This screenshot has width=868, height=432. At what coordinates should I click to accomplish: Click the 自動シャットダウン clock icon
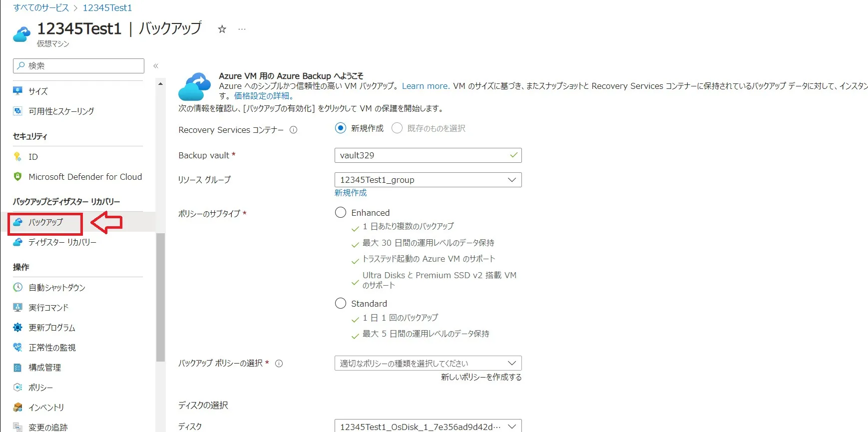pos(18,287)
